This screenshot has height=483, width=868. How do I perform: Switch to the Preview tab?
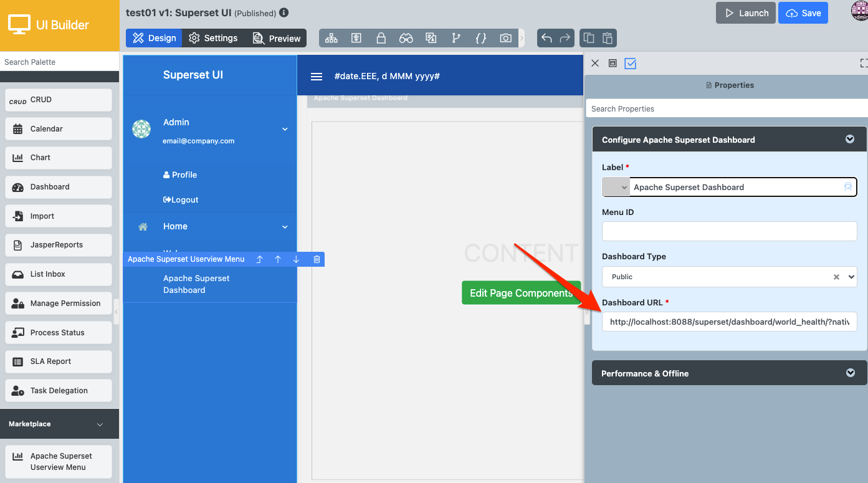coord(276,38)
